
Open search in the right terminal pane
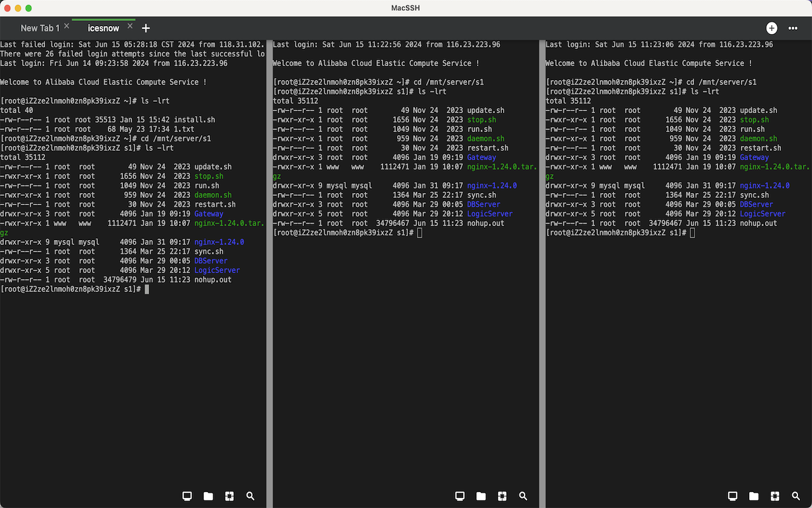(796, 496)
